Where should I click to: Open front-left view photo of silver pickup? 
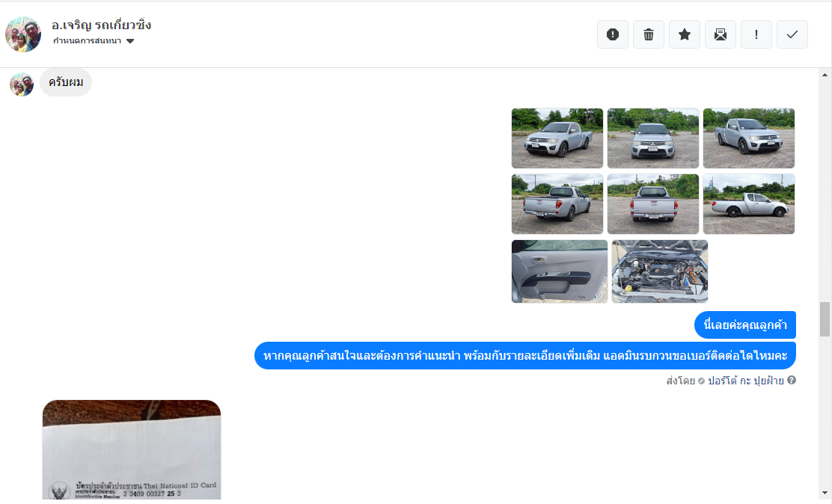click(557, 138)
